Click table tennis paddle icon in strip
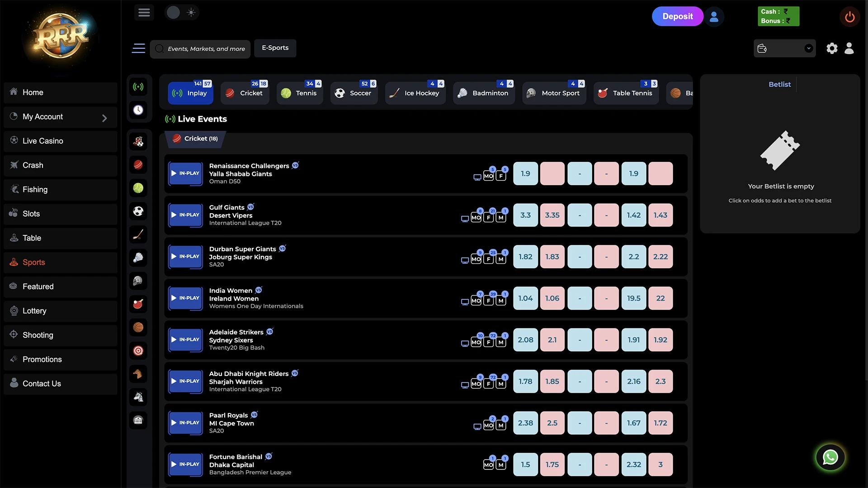The height and width of the screenshot is (488, 868). pyautogui.click(x=138, y=304)
